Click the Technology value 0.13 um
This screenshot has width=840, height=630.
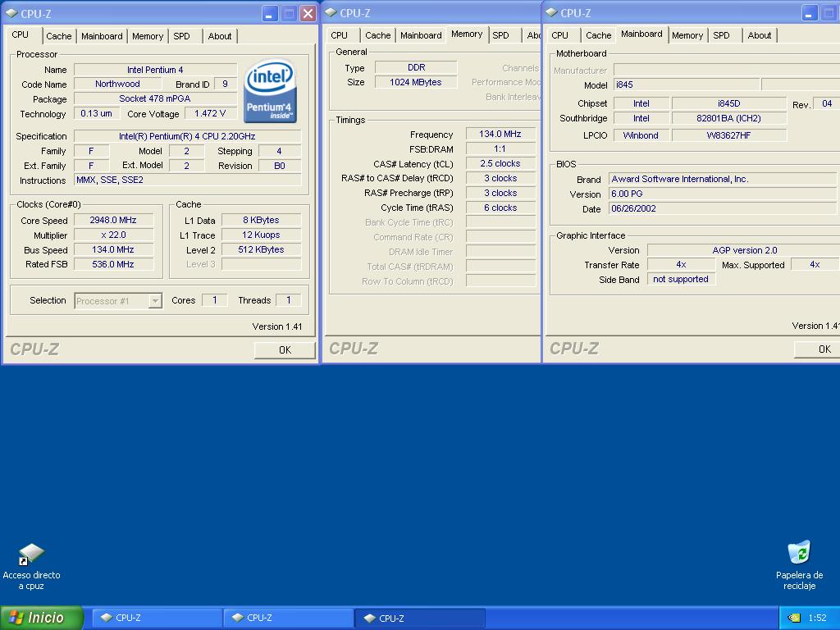point(97,113)
